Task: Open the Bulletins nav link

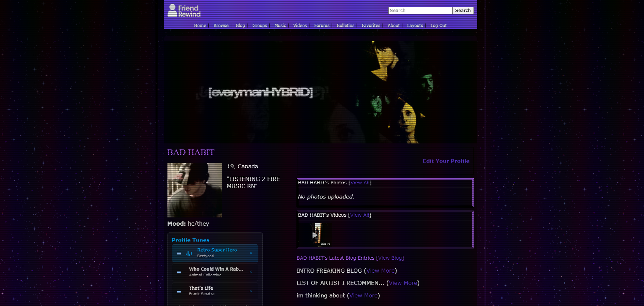Action: point(345,26)
